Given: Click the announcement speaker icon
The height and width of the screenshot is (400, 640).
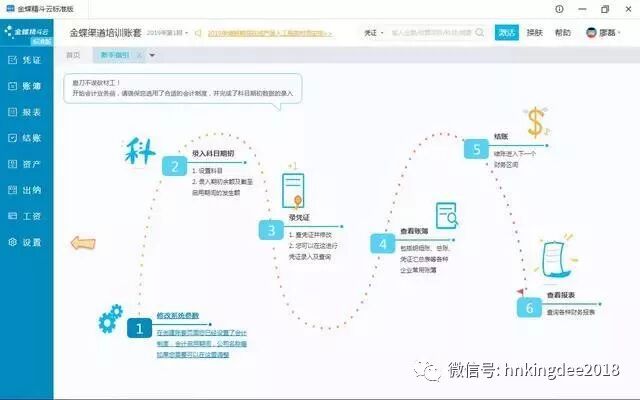Looking at the screenshot, I should point(198,33).
